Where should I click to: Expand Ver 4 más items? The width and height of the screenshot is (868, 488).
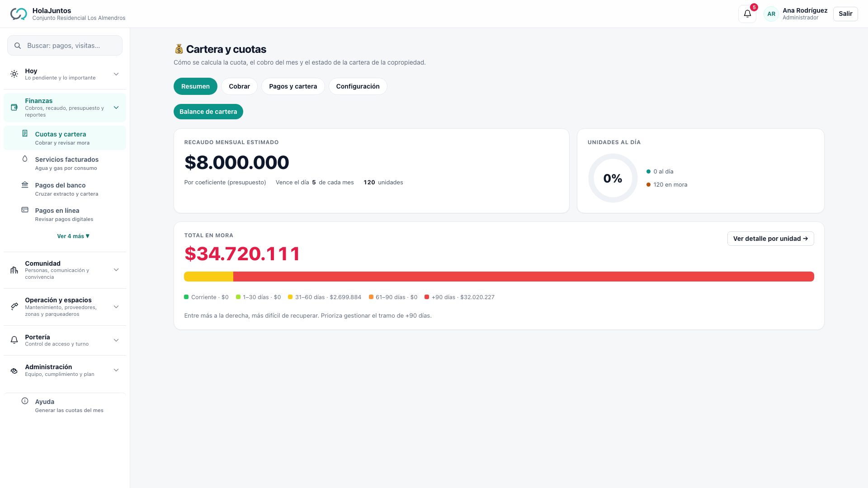click(73, 236)
